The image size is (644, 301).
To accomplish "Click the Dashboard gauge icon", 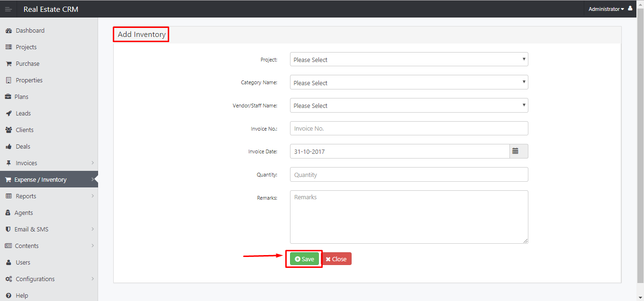I will (x=9, y=31).
